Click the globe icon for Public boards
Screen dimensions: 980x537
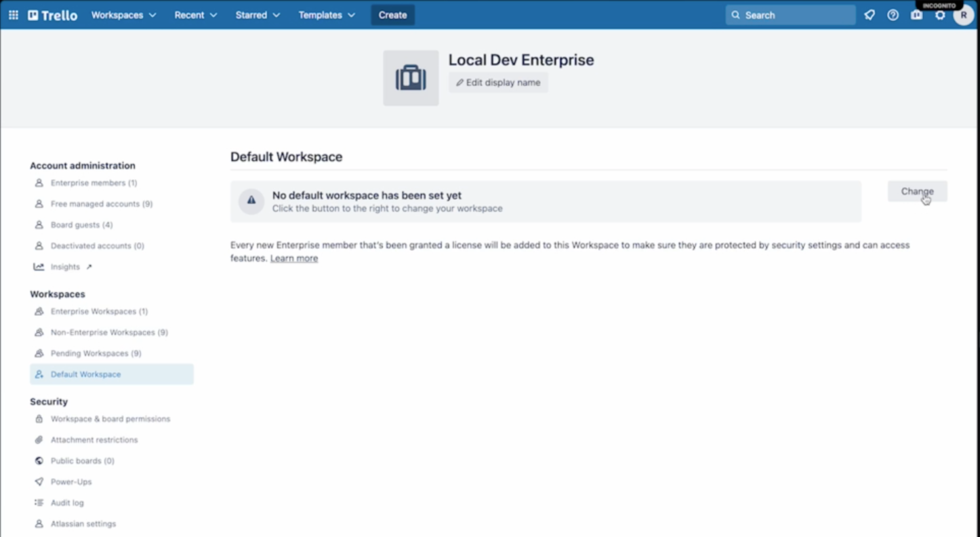39,461
